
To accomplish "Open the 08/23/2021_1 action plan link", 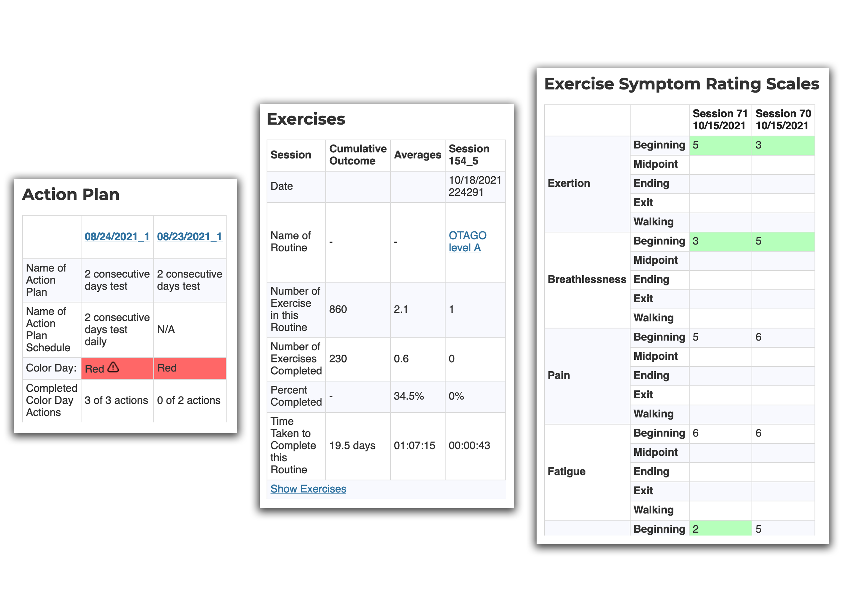I will (x=189, y=236).
